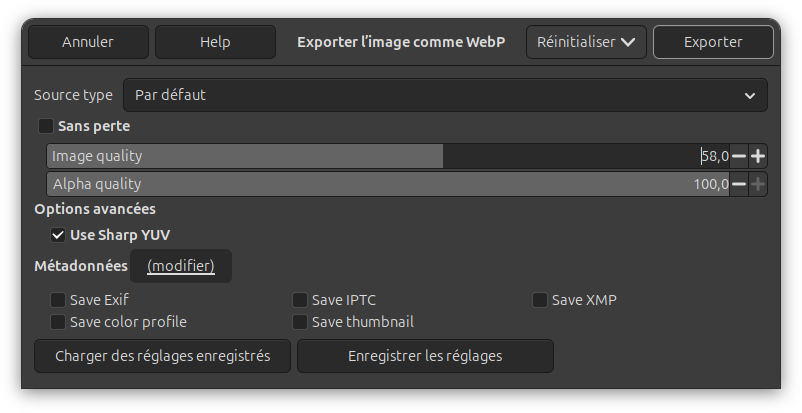Click Charger des réglages enregistrés
The width and height of the screenshot is (802, 413).
pyautogui.click(x=162, y=356)
